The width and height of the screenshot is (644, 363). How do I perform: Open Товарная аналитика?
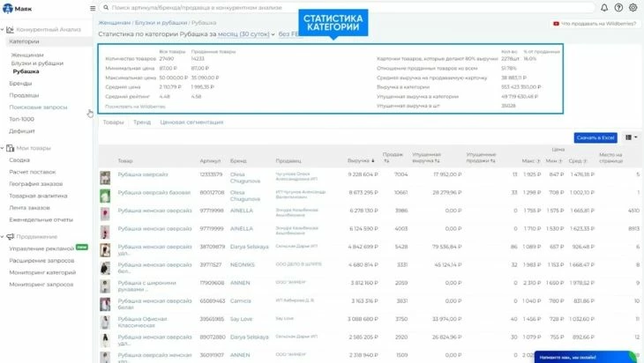click(38, 196)
